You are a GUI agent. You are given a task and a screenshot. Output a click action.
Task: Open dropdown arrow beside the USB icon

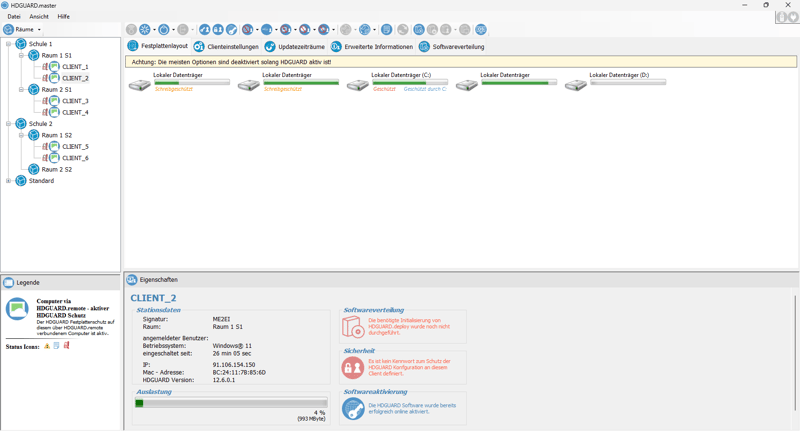pyautogui.click(x=277, y=30)
